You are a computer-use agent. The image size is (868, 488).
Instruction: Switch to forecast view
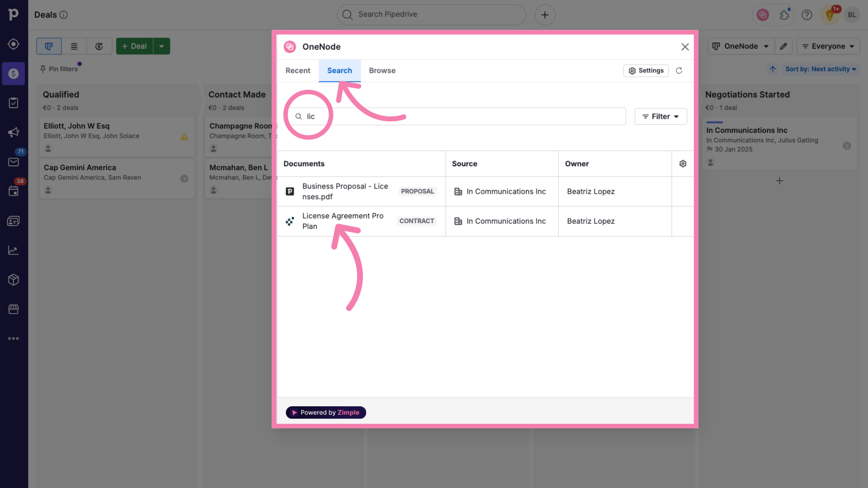point(99,46)
